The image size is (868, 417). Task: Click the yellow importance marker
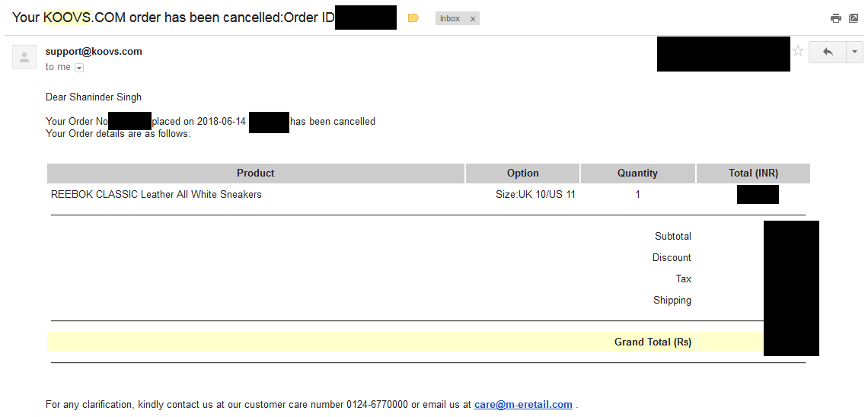click(x=413, y=18)
